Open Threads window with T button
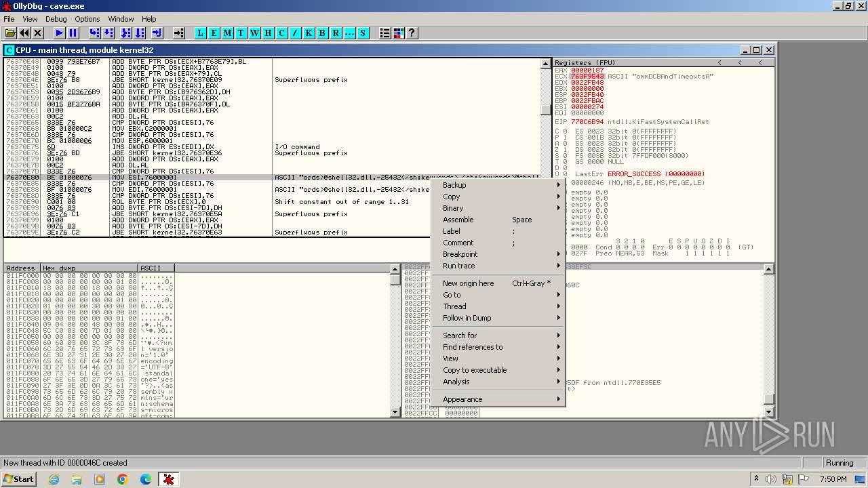Viewport: 868px width, 488px height. pos(241,33)
